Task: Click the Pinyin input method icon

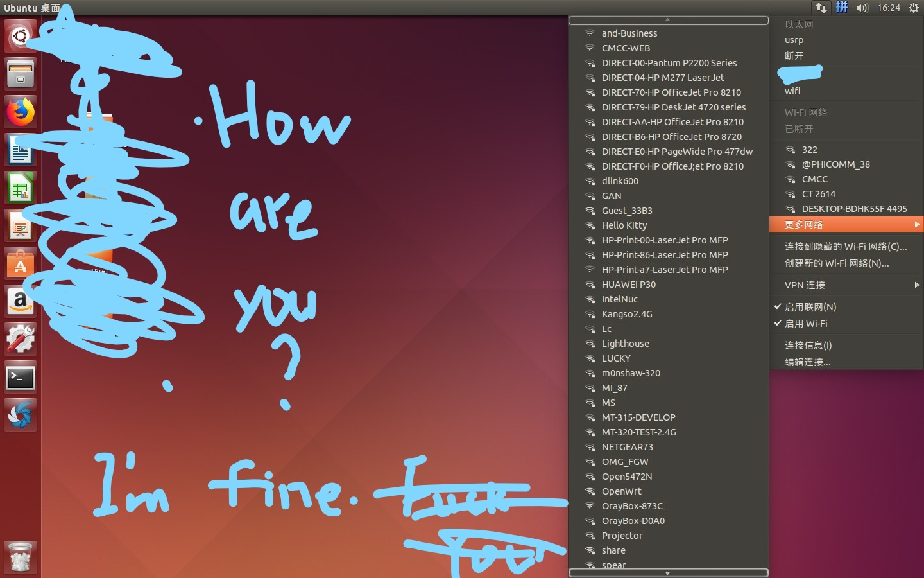Action: pyautogui.click(x=841, y=8)
